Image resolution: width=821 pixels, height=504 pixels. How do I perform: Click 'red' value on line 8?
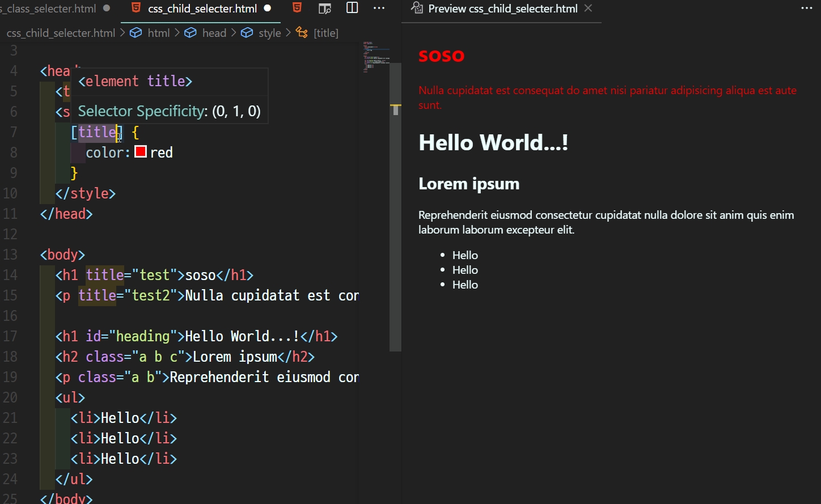162,153
